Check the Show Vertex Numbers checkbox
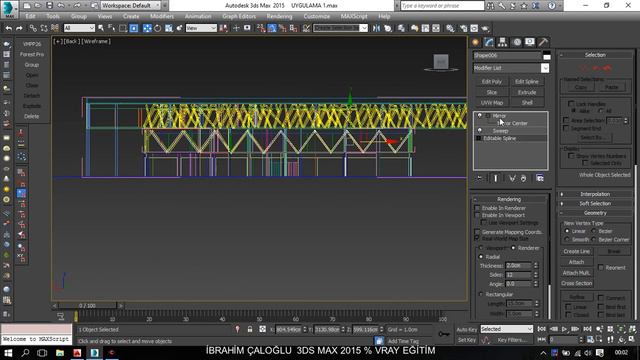Image resolution: width=640 pixels, height=360 pixels. (x=571, y=156)
